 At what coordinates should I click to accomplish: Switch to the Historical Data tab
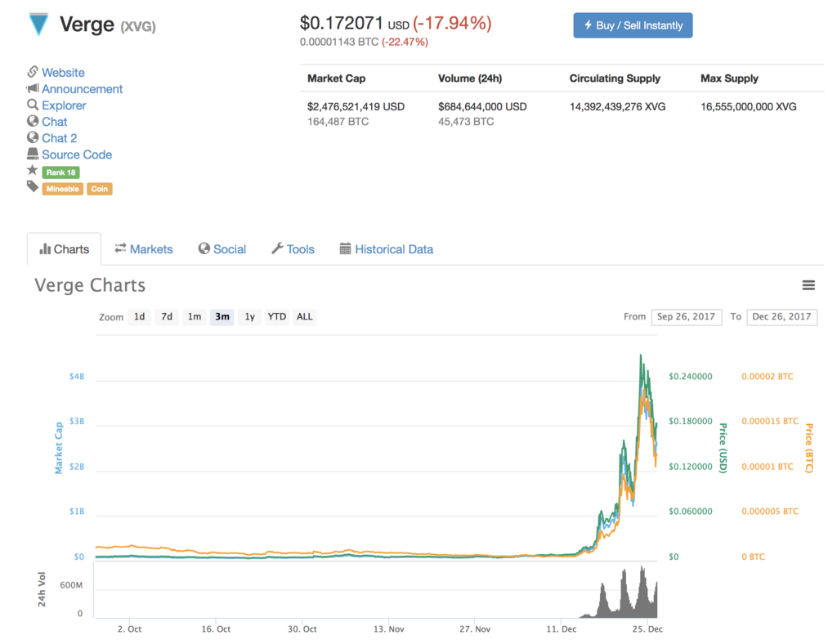(387, 249)
